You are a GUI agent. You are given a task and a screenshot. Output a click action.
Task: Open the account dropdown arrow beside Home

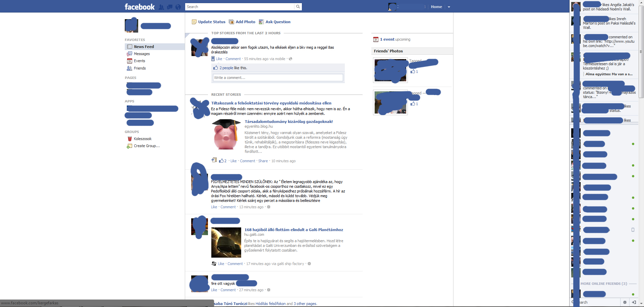449,7
